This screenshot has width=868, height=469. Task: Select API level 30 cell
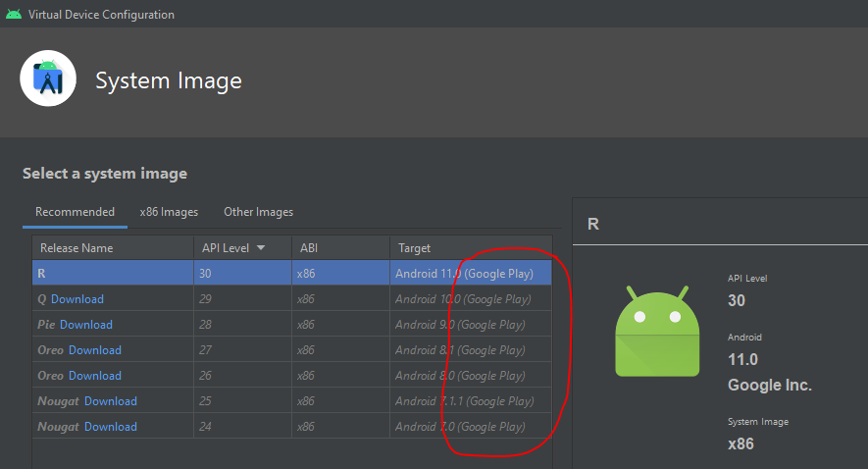click(x=242, y=273)
